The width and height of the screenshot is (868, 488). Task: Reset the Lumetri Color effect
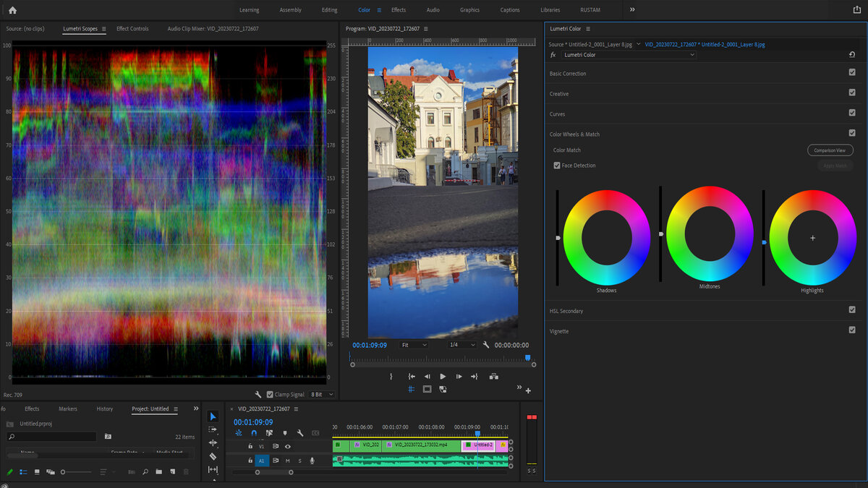pos(852,55)
